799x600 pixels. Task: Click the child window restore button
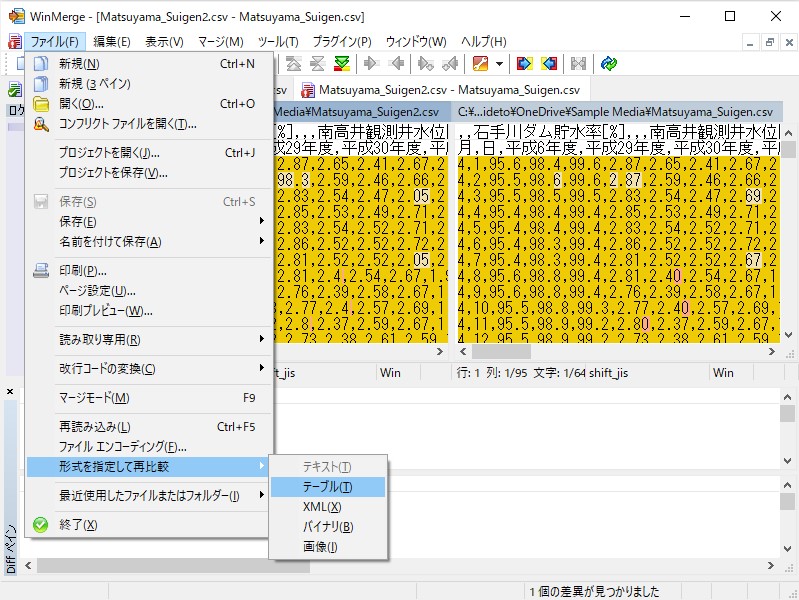click(769, 43)
